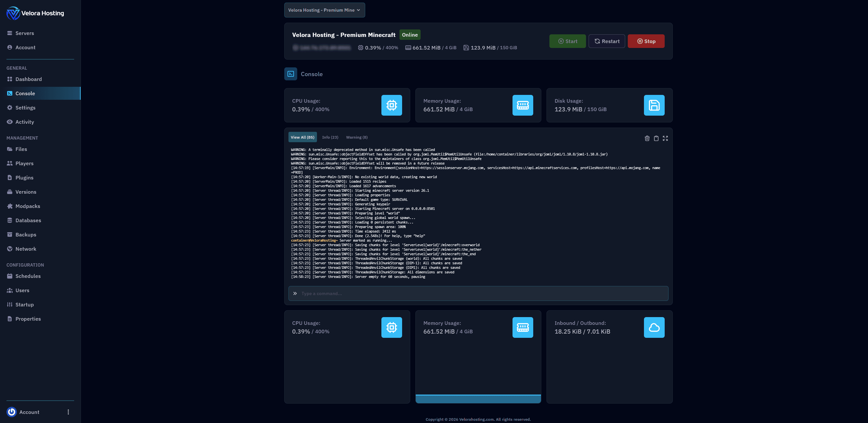Click the CPU chip icon in top CPU Usage card
868x423 pixels.
coord(391,105)
